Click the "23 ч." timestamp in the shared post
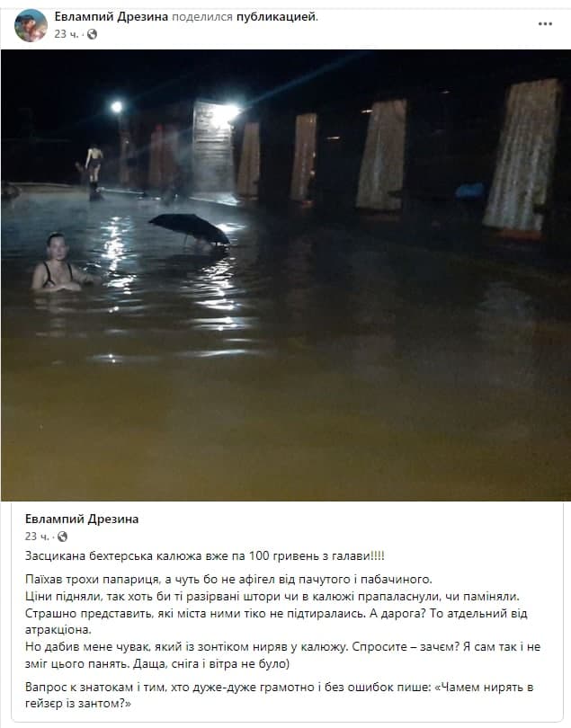The width and height of the screenshot is (571, 728). coord(37,537)
